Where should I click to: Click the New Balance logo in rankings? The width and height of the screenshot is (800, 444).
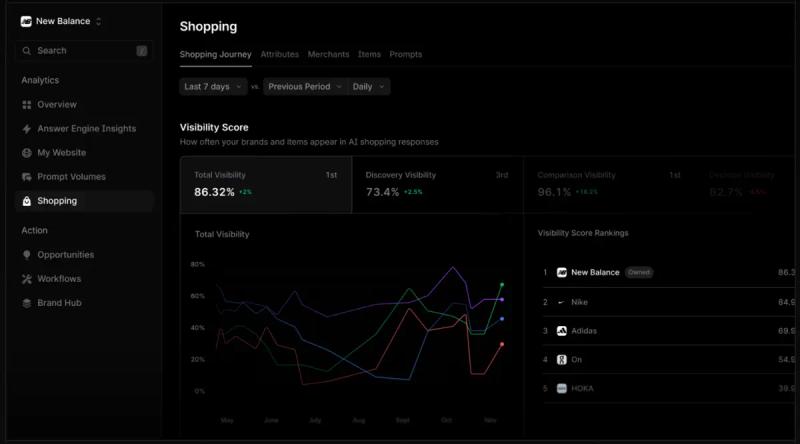click(562, 273)
